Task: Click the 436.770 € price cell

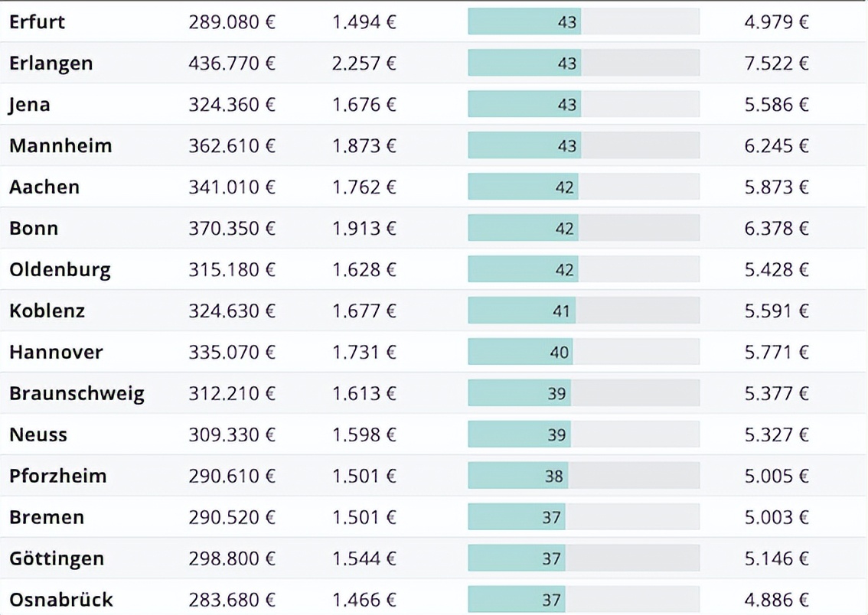Action: (x=232, y=63)
